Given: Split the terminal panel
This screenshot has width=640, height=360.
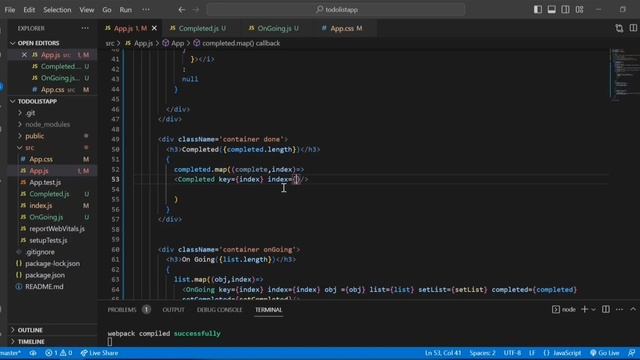Looking at the screenshot, I should click(606, 310).
